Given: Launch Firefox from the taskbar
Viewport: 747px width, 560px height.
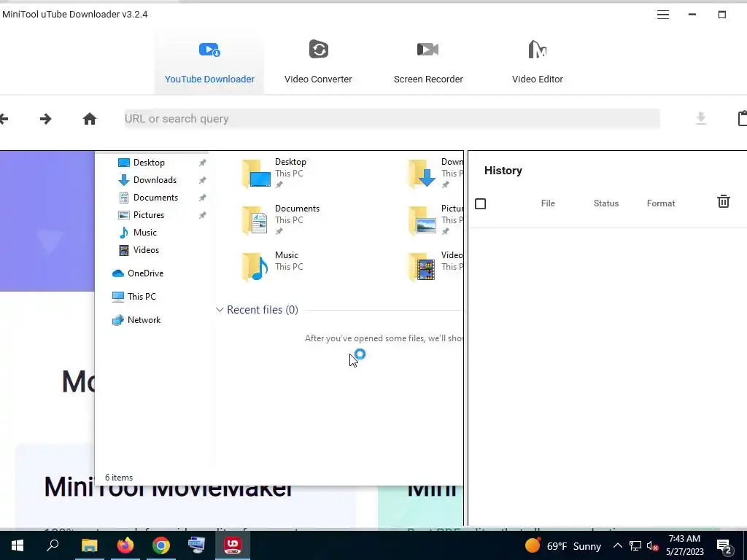Looking at the screenshot, I should pos(125,545).
